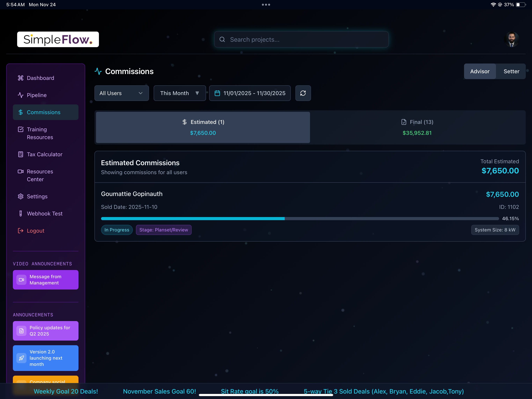Click the Resources Center video icon
The image size is (532, 399).
pyautogui.click(x=21, y=171)
